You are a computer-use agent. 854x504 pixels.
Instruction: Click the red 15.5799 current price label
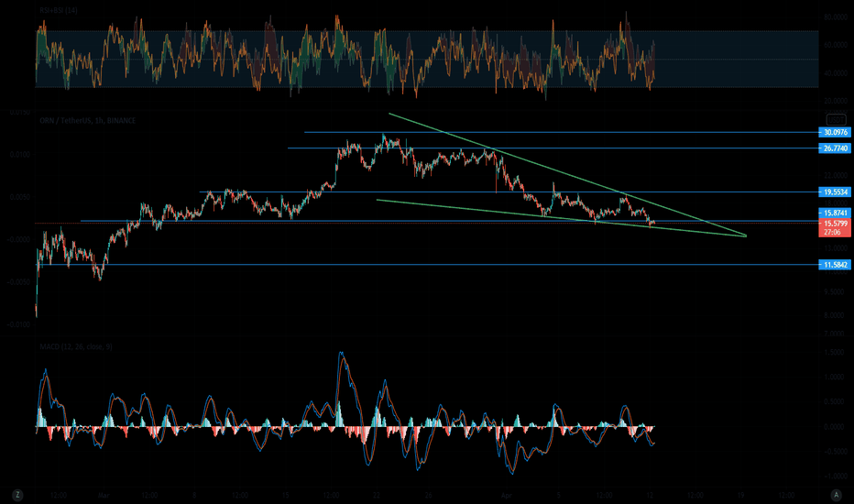click(835, 228)
